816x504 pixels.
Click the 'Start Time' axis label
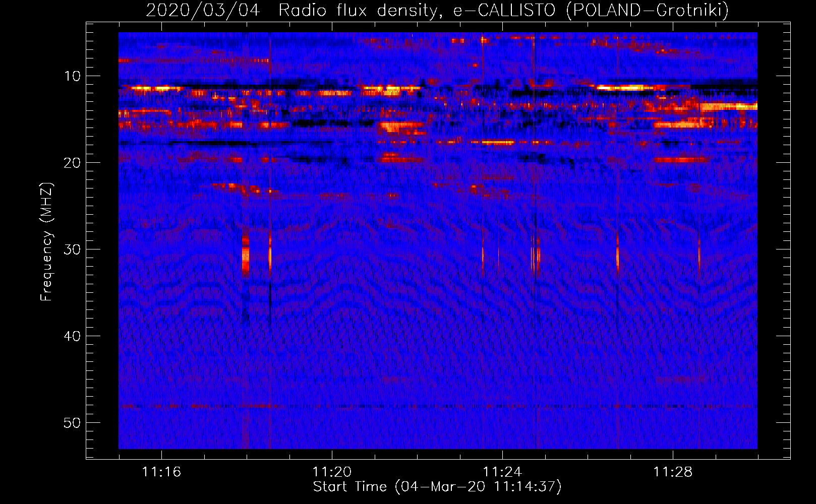pyautogui.click(x=437, y=487)
